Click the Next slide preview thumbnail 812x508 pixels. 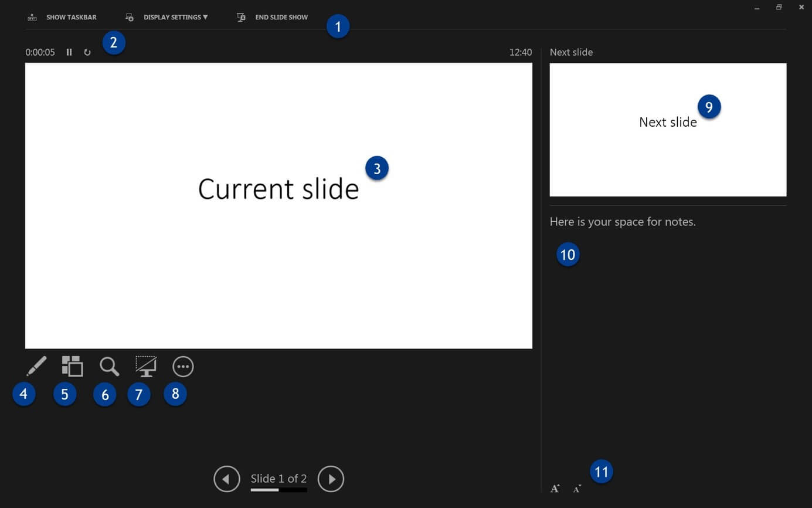[668, 130]
